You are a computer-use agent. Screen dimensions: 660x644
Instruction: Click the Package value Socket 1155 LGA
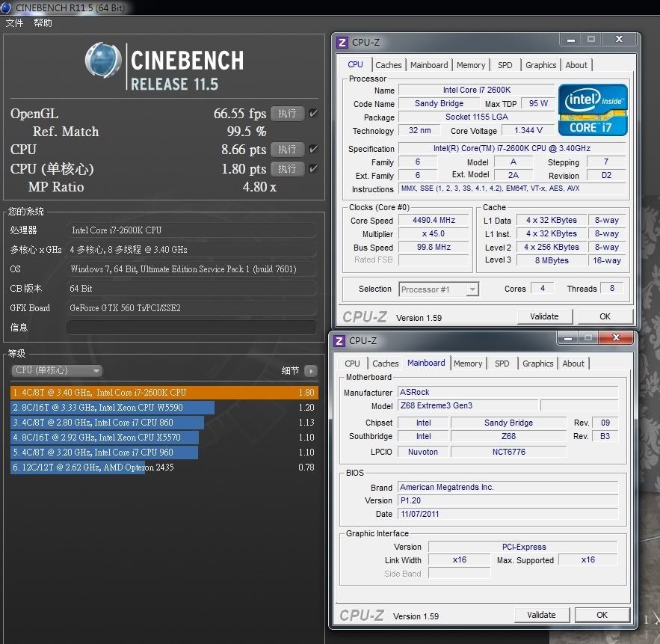click(x=476, y=117)
